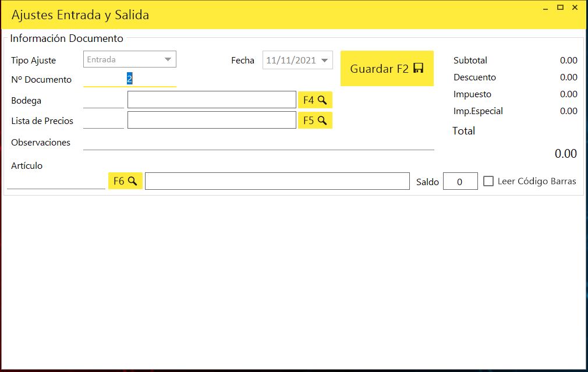
Task: Click the F6 article search icon
Action: [x=125, y=181]
